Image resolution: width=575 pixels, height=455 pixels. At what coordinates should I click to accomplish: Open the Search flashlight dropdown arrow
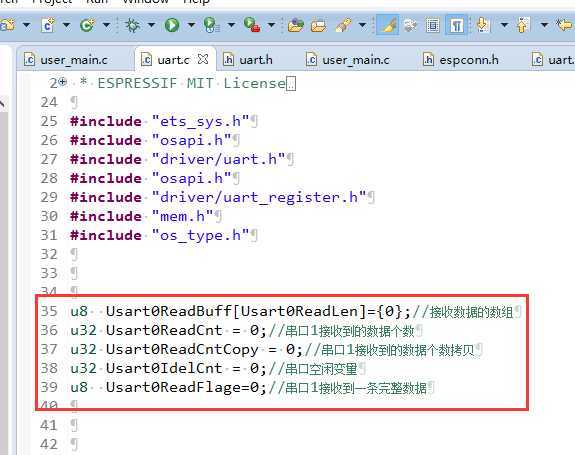pyautogui.click(x=362, y=25)
